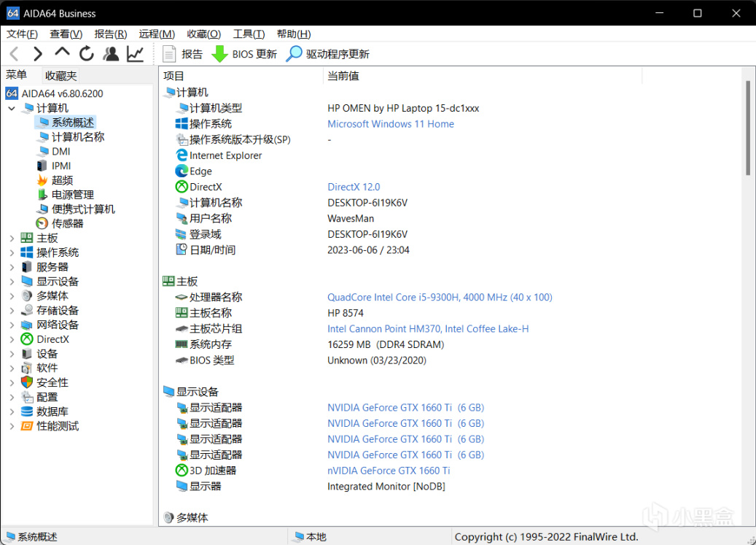Expand the 配置 tree node
Viewport: 756px width, 545px height.
[x=12, y=398]
